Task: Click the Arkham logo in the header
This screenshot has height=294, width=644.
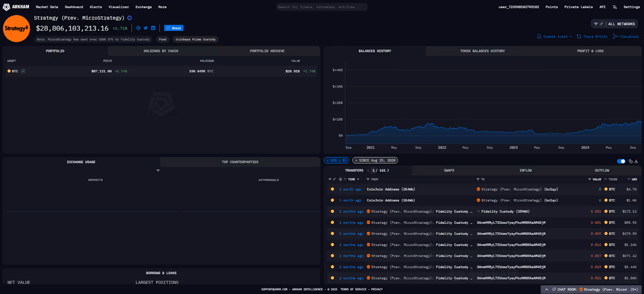Action: point(16,7)
